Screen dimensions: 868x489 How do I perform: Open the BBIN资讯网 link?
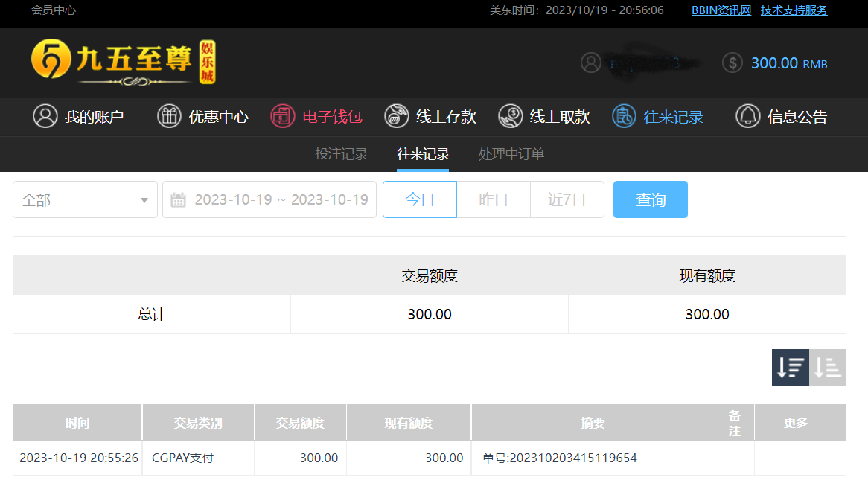(x=721, y=10)
